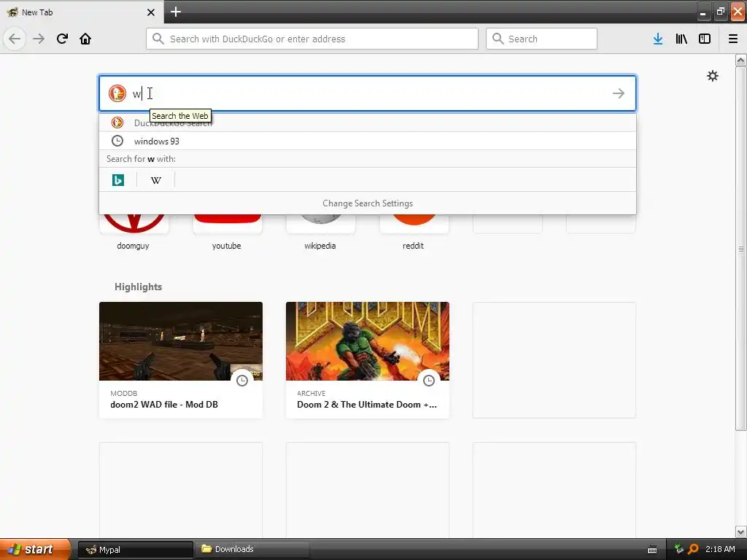Choose the windows 93 history suggestion
Screen dimensions: 747x560
pyautogui.click(x=368, y=141)
